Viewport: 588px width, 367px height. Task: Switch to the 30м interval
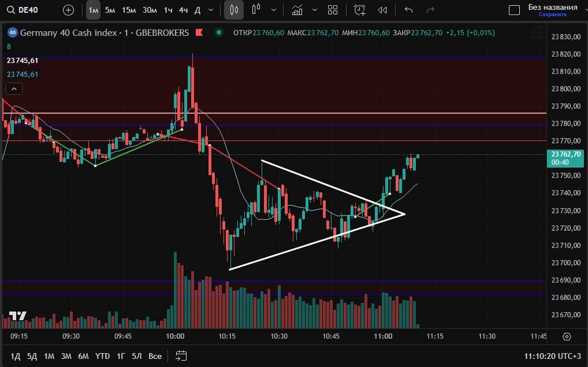tap(150, 10)
